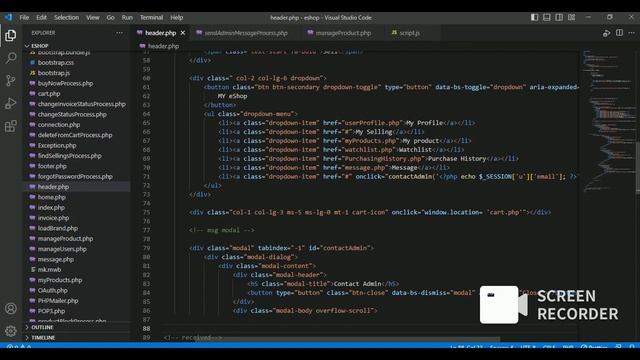The image size is (640, 360).
Task: Open cart.php file
Action: [x=49, y=93]
